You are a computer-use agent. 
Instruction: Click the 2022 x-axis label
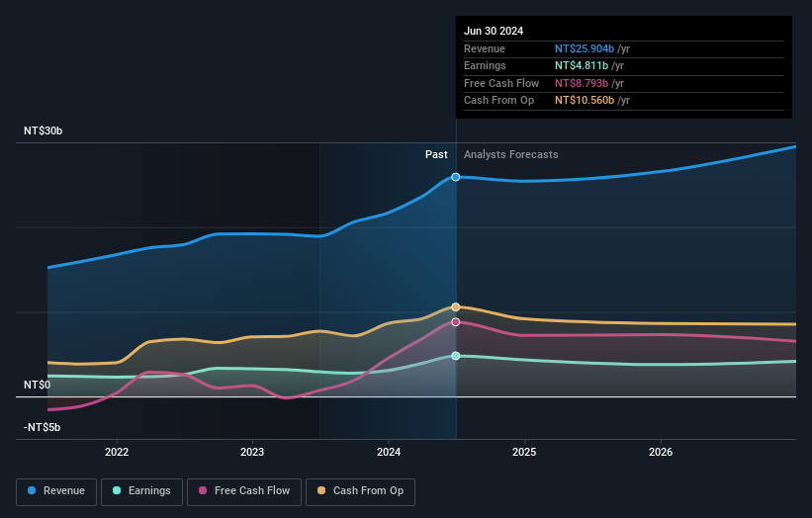(x=117, y=452)
